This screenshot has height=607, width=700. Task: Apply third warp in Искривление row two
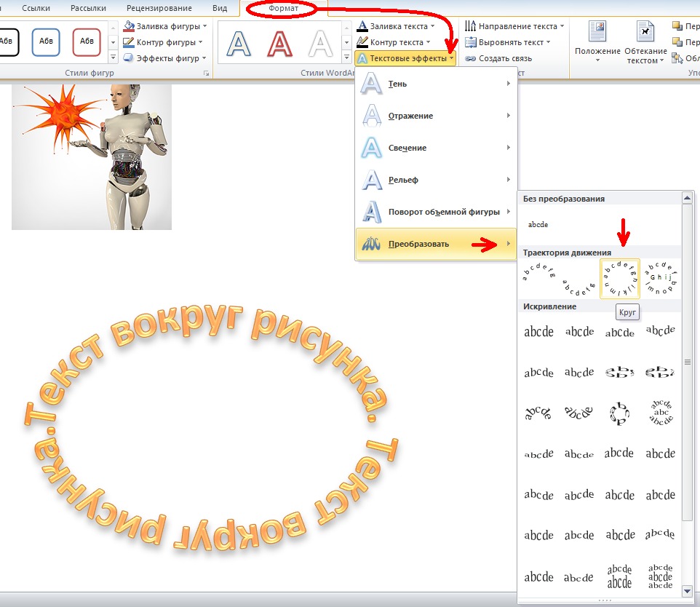[620, 372]
